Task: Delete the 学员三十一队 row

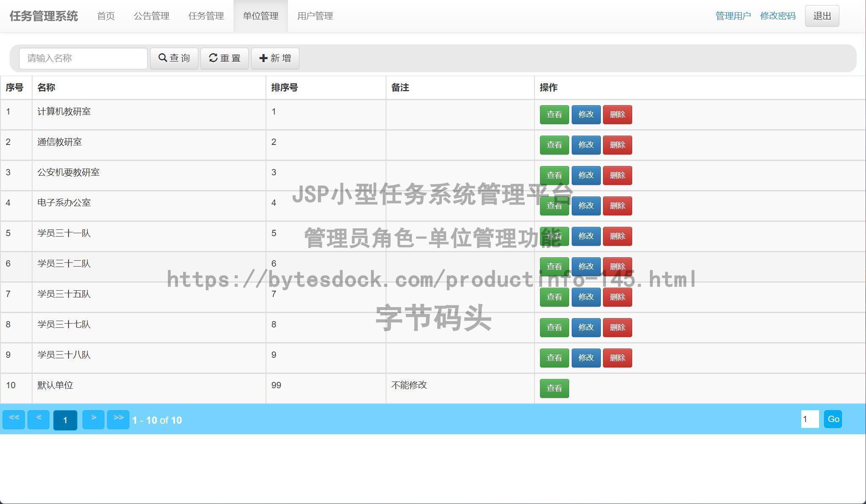Action: pyautogui.click(x=617, y=236)
